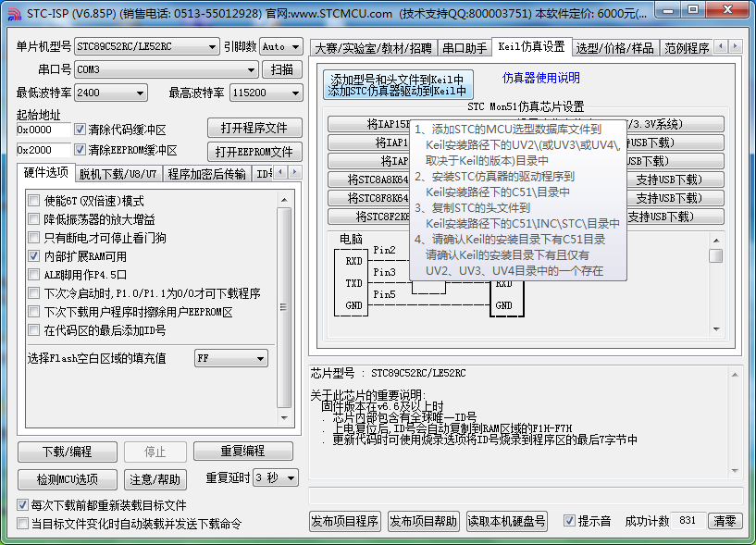Click 打开程序文件 button
Screen dimensions: 756x545
[x=254, y=129]
